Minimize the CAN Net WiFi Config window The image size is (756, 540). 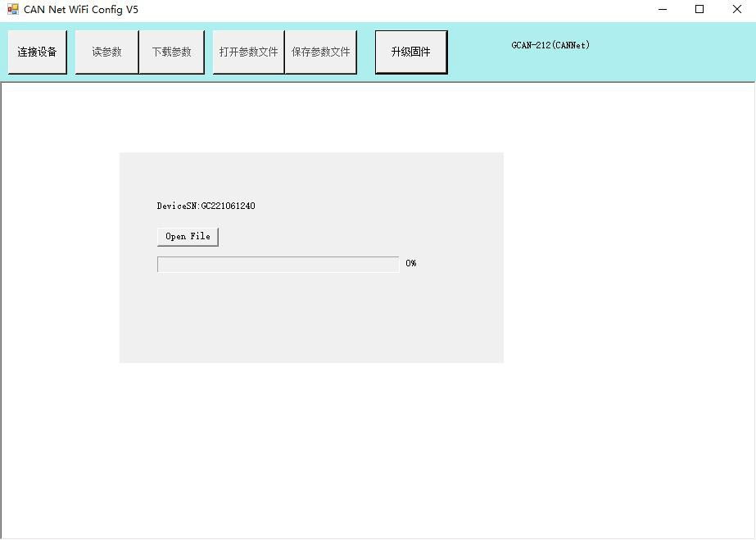662,10
